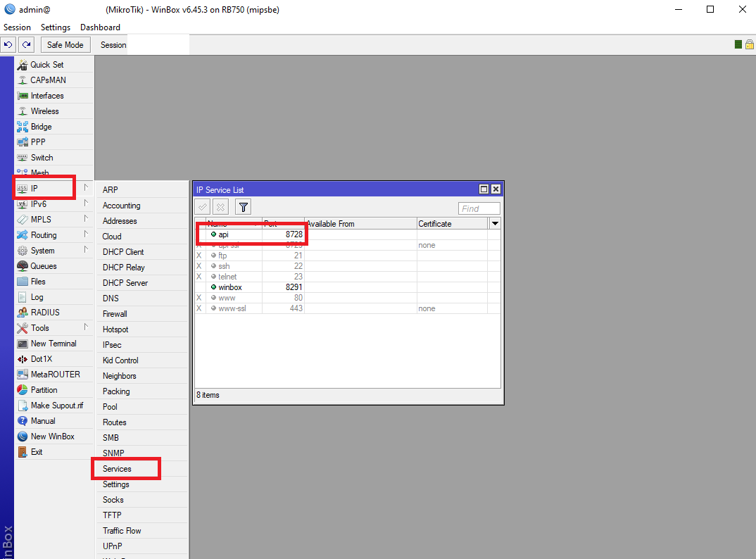Click the disable X button in IP Service List
756x559 pixels.
click(x=220, y=208)
